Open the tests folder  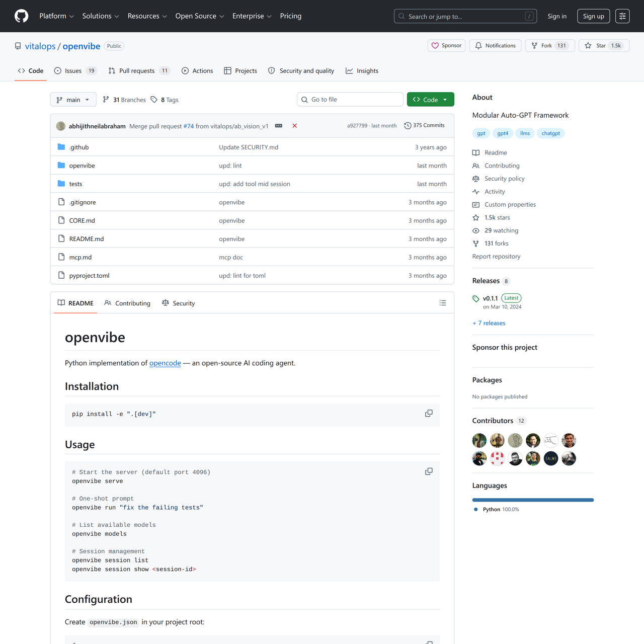pyautogui.click(x=75, y=184)
